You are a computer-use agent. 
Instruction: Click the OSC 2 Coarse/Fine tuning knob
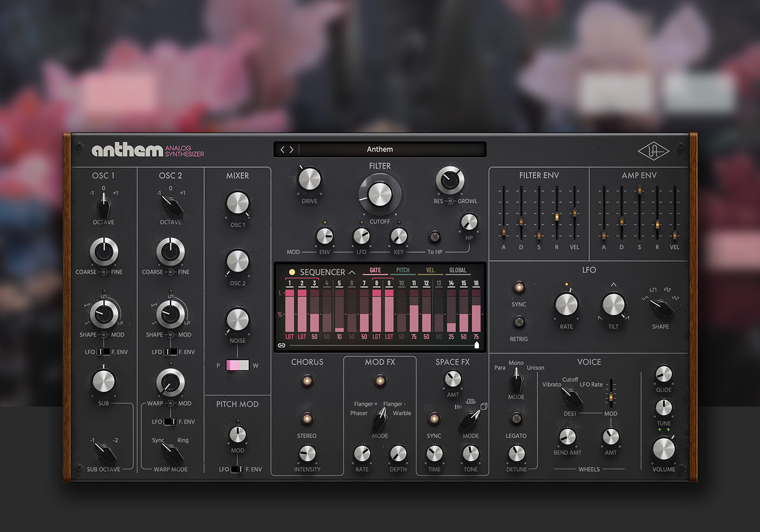point(170,251)
